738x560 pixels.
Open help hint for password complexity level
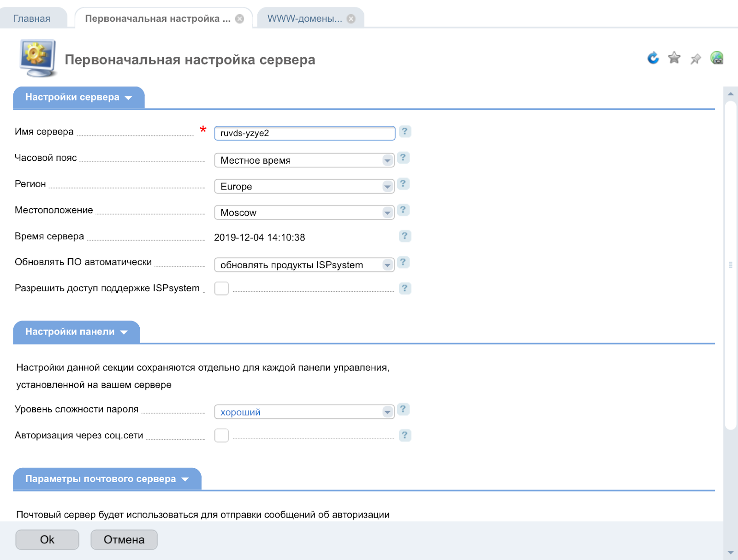pyautogui.click(x=403, y=409)
